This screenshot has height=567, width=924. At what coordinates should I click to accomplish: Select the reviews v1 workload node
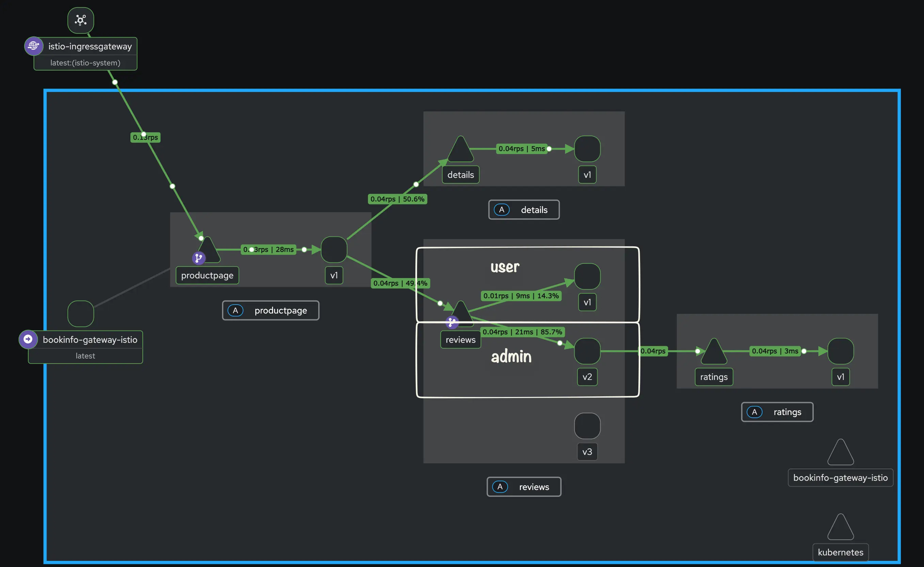click(587, 277)
